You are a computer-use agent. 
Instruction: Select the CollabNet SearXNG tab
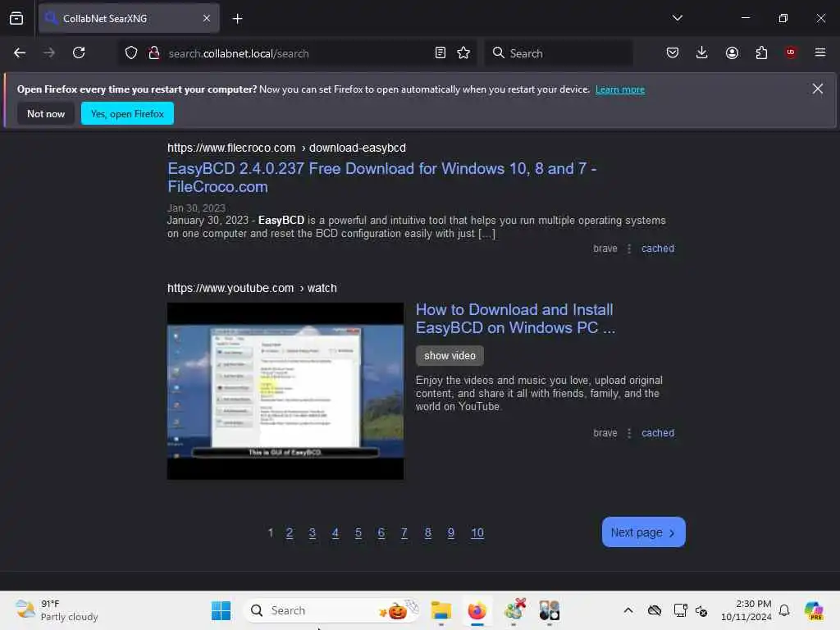click(129, 18)
